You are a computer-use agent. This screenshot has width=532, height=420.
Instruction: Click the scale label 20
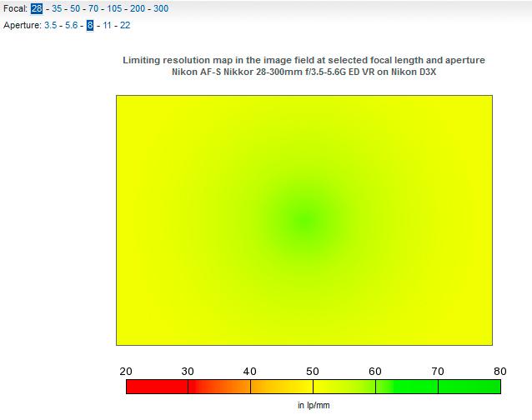click(126, 371)
